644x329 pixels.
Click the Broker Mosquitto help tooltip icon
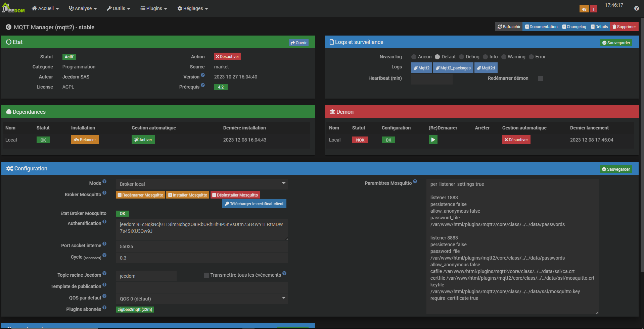pos(104,193)
